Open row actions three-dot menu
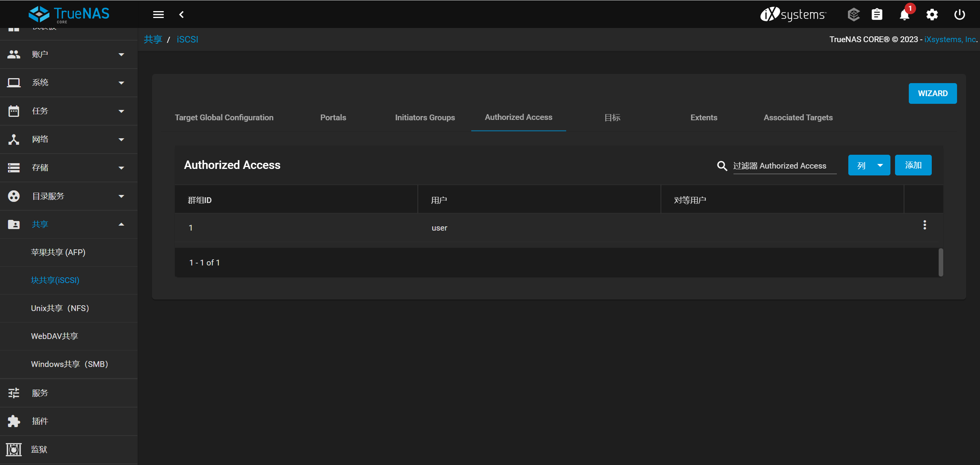This screenshot has height=465, width=980. [x=924, y=225]
